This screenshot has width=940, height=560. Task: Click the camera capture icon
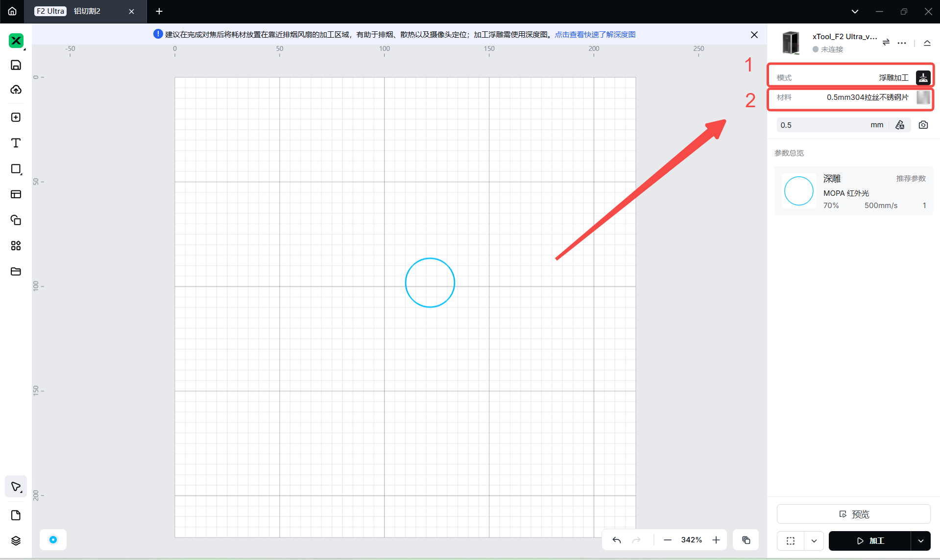point(923,125)
